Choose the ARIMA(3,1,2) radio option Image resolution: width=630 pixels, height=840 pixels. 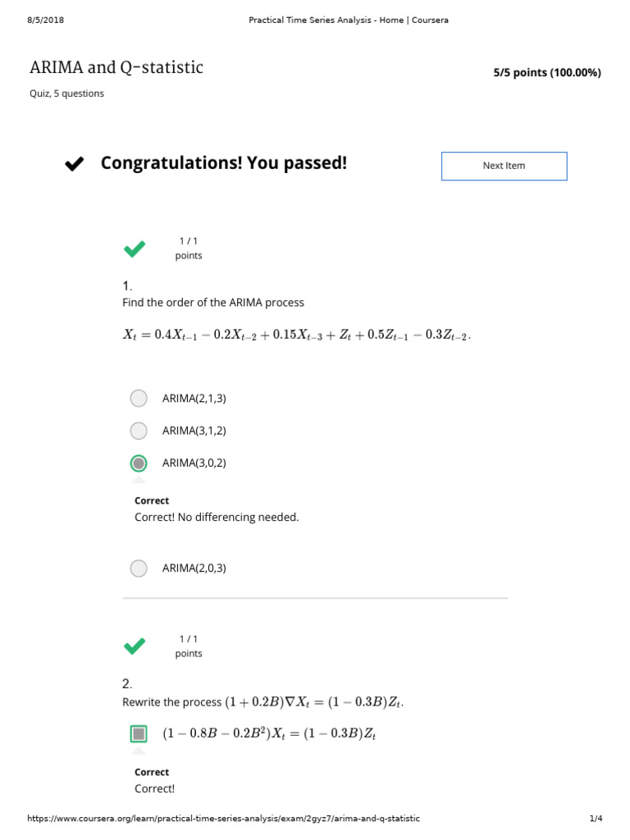(x=139, y=431)
